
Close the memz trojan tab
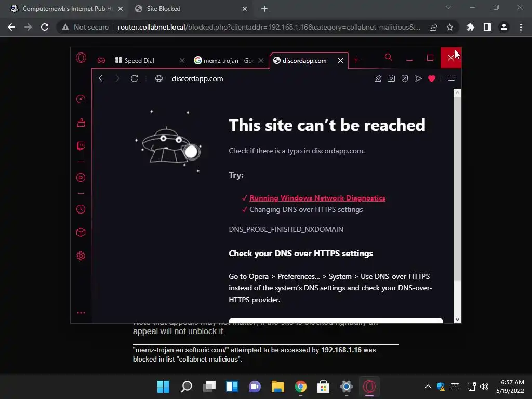tap(261, 60)
